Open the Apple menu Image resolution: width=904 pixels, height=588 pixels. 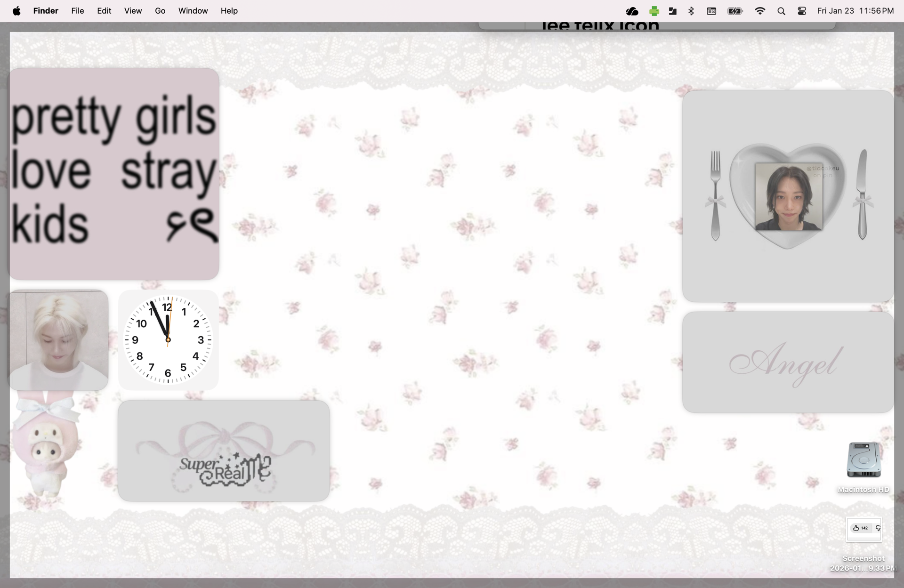coord(16,11)
